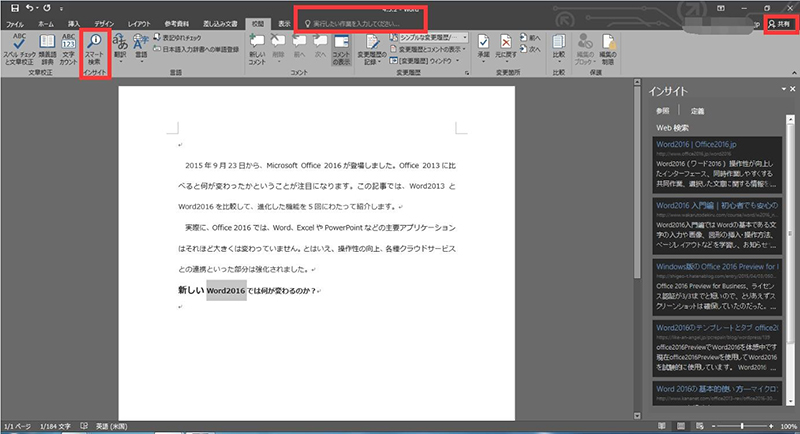Open the Word2016 入門編 result link

717,206
